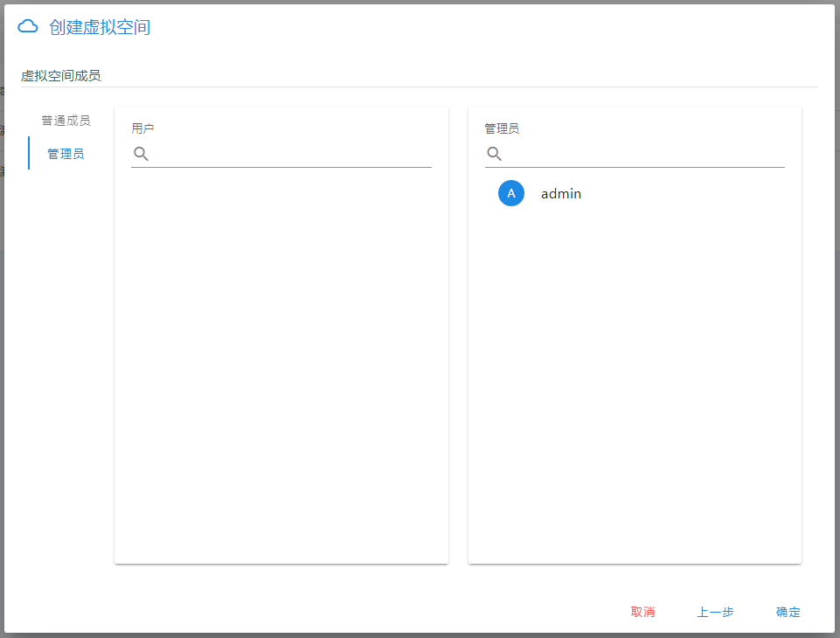Viewport: 840px width, 638px height.
Task: Select the 管理员 tab in the sidebar
Action: [66, 154]
